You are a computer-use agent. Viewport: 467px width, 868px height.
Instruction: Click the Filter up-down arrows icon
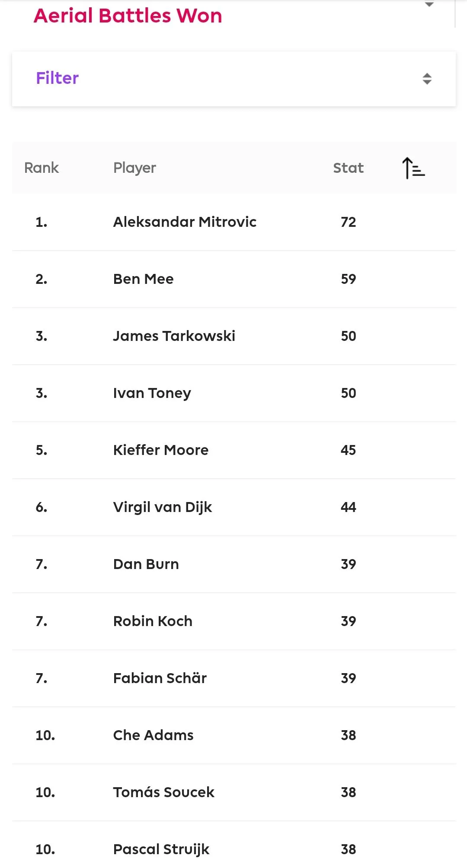pyautogui.click(x=427, y=79)
